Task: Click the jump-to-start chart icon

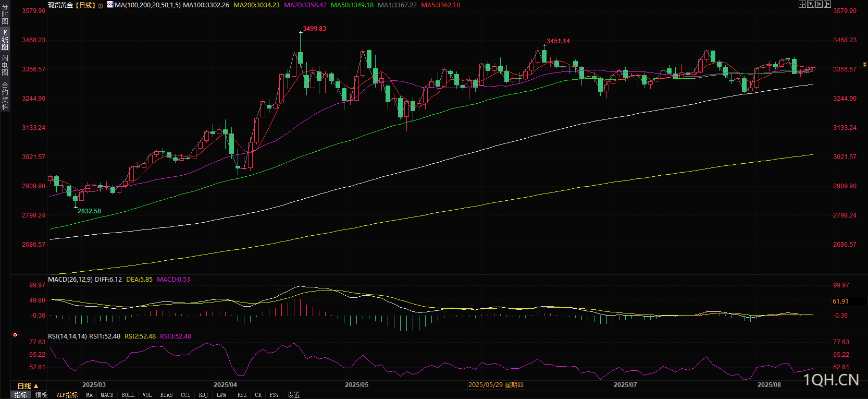Action: [x=811, y=4]
